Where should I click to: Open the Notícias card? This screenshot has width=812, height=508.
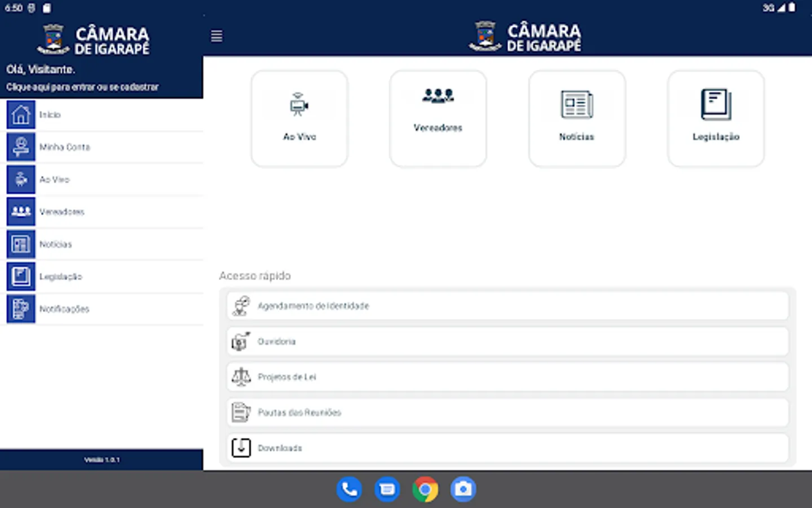(577, 119)
